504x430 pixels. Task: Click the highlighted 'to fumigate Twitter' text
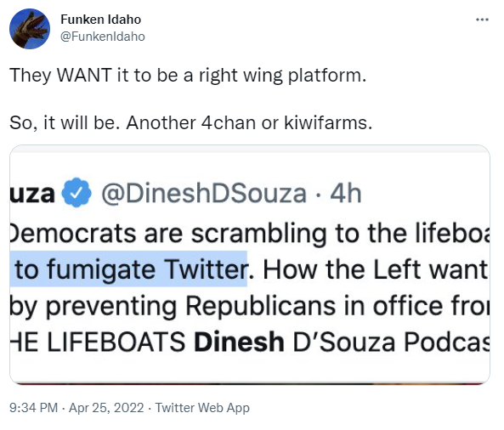[x=128, y=269]
